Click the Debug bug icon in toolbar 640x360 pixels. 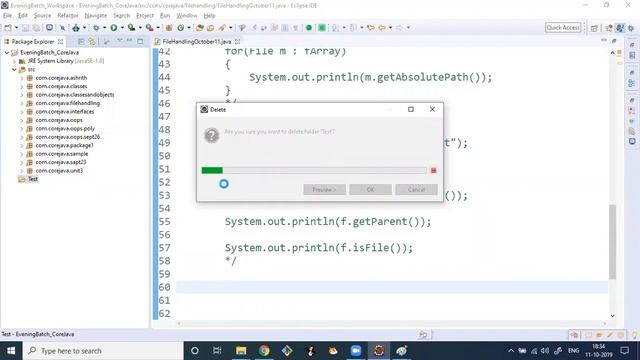pyautogui.click(x=96, y=28)
